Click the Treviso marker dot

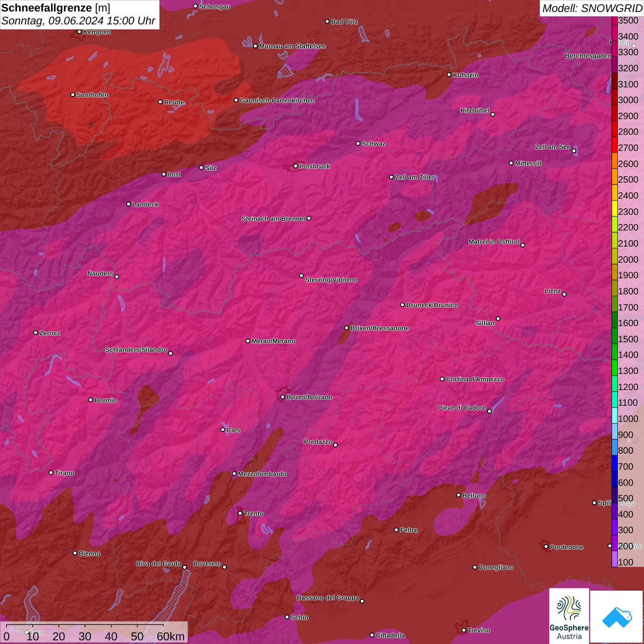point(464,630)
